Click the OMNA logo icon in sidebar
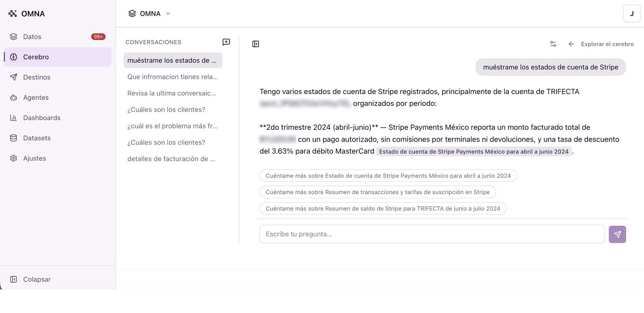This screenshot has height=313, width=644. tap(13, 14)
